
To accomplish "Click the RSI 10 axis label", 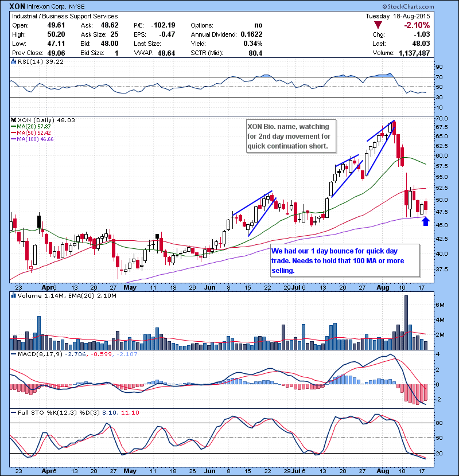I will [439, 107].
